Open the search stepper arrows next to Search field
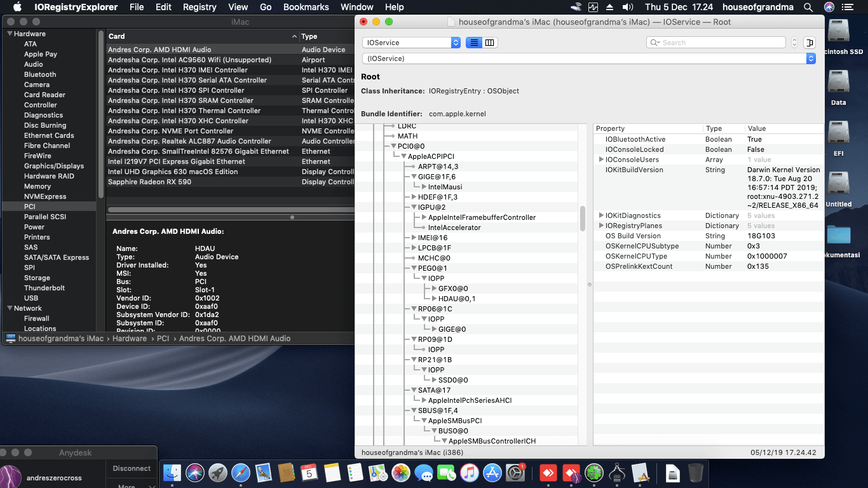This screenshot has width=868, height=488. pos(794,43)
